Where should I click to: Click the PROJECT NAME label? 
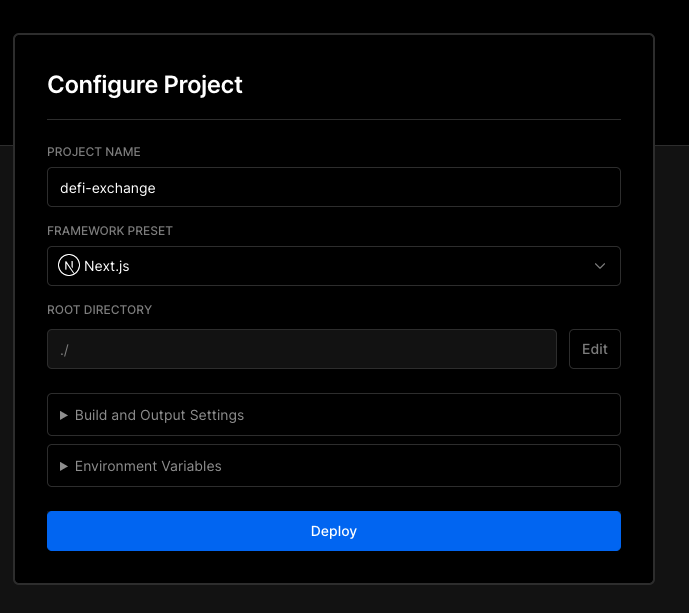(x=94, y=152)
